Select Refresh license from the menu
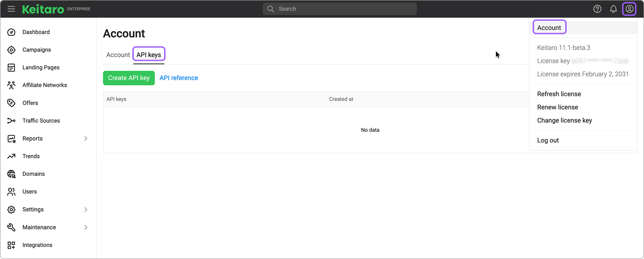Viewport: 644px width, 259px height. pos(559,94)
